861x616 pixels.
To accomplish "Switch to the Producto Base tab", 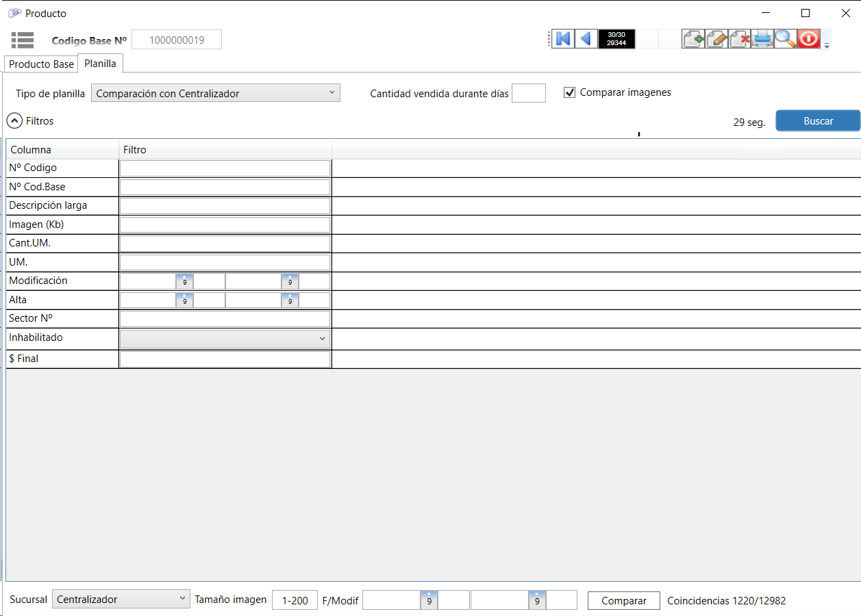I will 41,64.
